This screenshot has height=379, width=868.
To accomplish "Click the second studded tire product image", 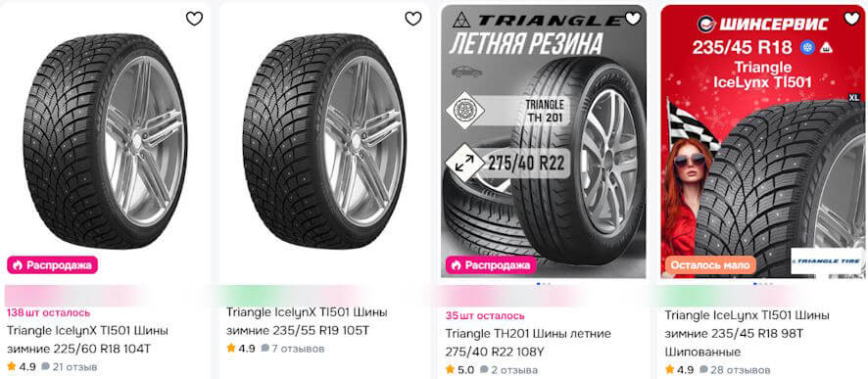I will [x=324, y=141].
